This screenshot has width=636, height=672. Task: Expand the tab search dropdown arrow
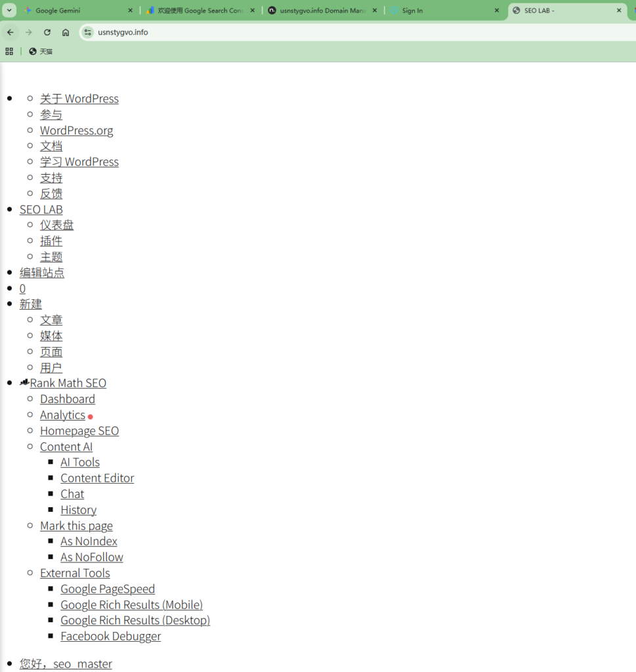pyautogui.click(x=10, y=10)
